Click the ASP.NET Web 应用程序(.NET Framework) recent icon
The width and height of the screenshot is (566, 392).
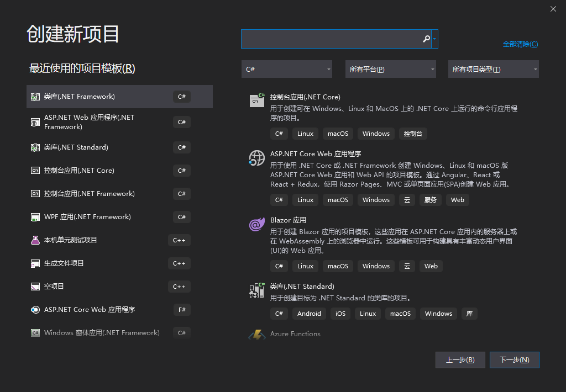[x=35, y=122]
